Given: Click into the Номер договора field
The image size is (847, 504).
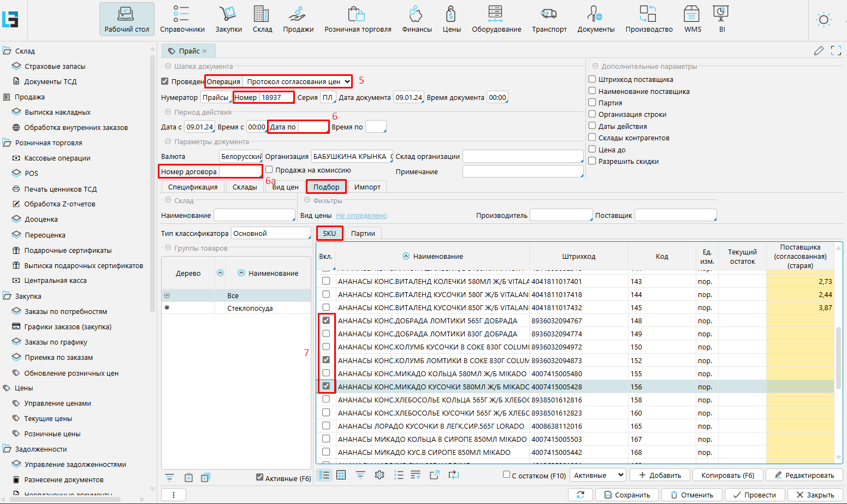Looking at the screenshot, I should point(240,171).
